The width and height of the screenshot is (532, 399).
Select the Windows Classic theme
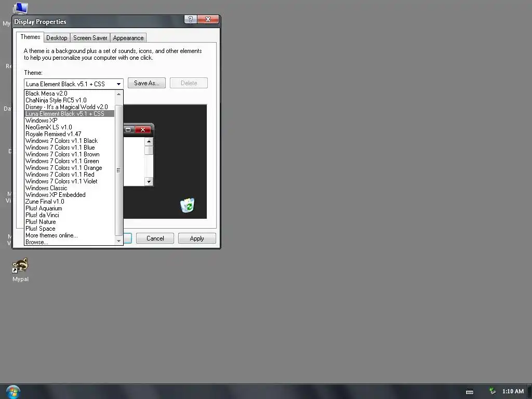(70, 188)
